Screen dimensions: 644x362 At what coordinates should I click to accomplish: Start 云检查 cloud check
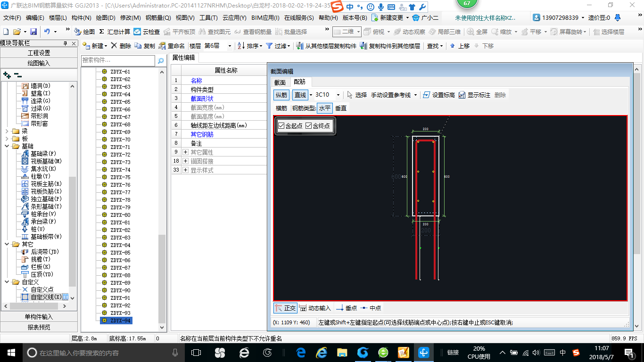point(147,32)
